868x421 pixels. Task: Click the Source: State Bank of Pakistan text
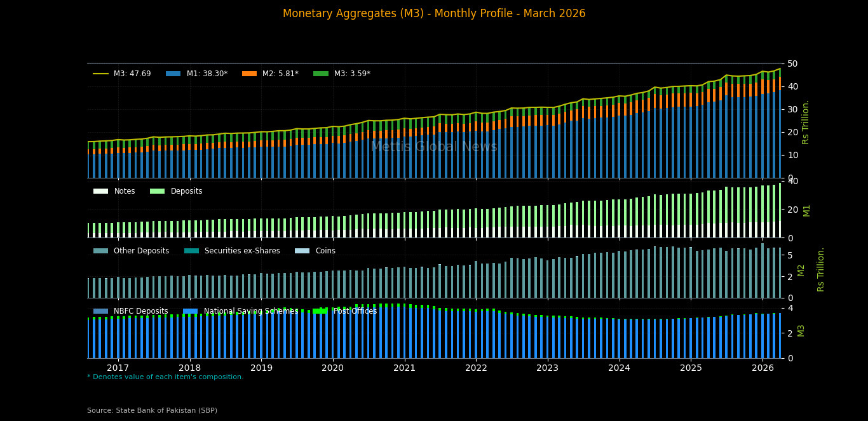click(x=152, y=411)
